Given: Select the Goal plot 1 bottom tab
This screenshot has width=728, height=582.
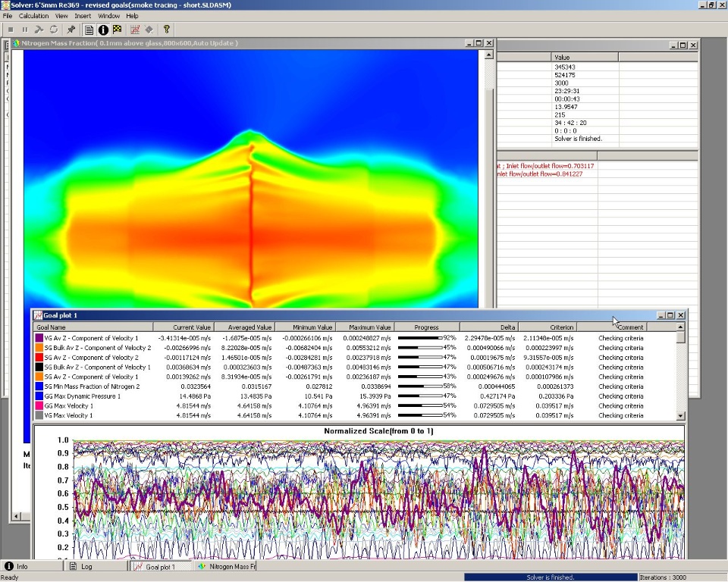Looking at the screenshot, I should click(x=160, y=566).
